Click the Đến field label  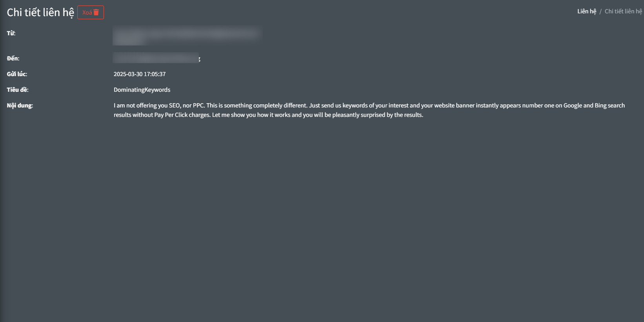12,58
